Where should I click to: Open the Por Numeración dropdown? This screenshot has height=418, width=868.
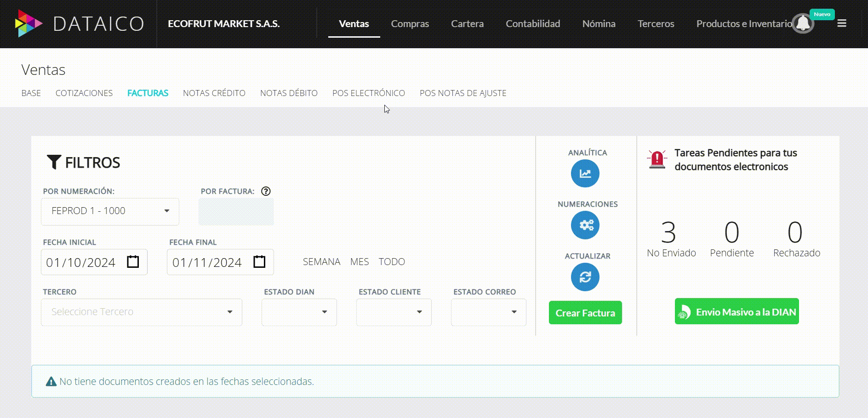(109, 211)
